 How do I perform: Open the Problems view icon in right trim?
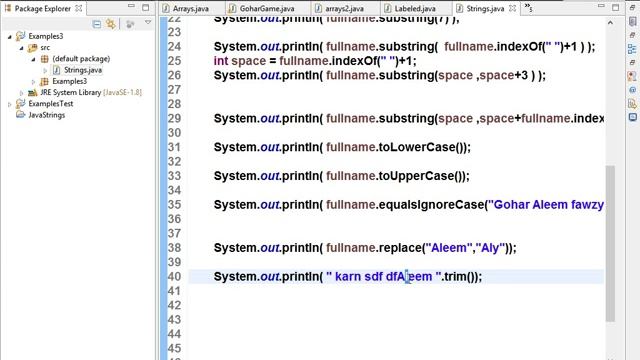(632, 76)
